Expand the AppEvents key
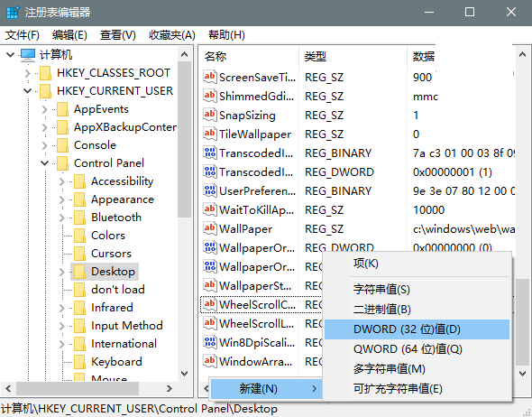 (x=45, y=109)
